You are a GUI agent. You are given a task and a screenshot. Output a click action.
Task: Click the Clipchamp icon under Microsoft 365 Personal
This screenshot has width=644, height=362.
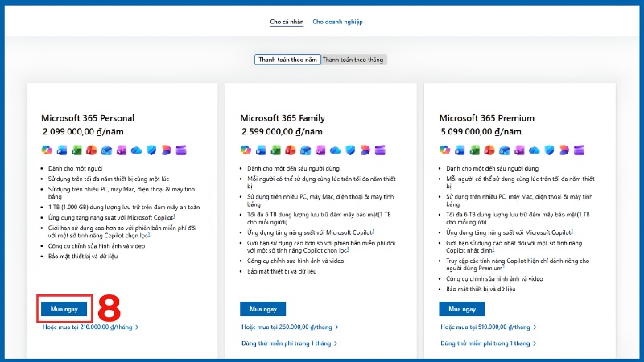[x=181, y=150]
